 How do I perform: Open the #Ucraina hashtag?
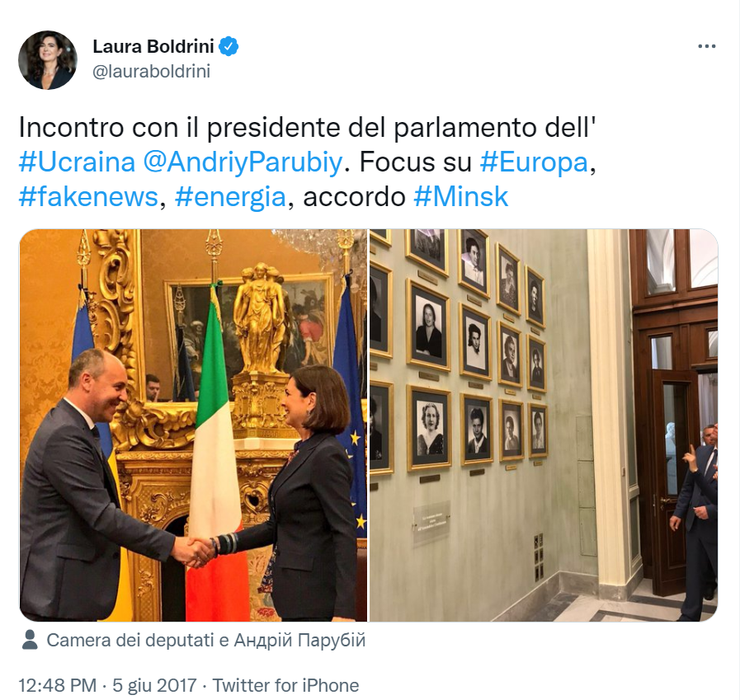(77, 162)
